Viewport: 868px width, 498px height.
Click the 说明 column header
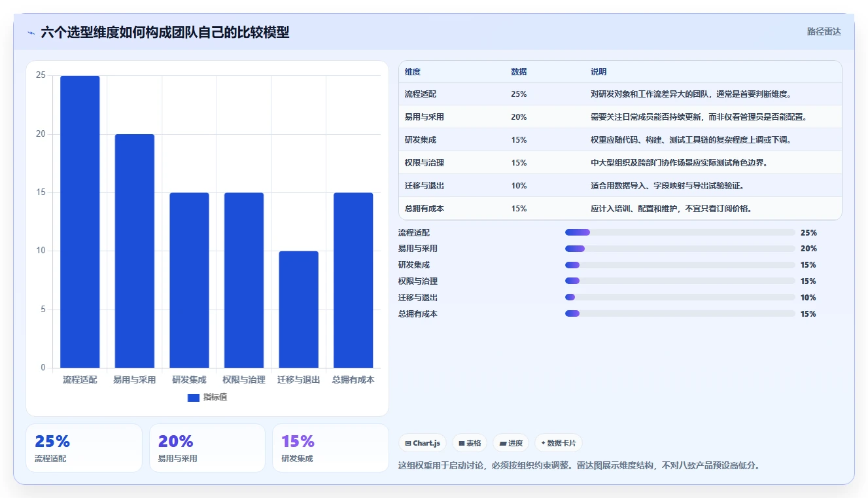point(599,71)
